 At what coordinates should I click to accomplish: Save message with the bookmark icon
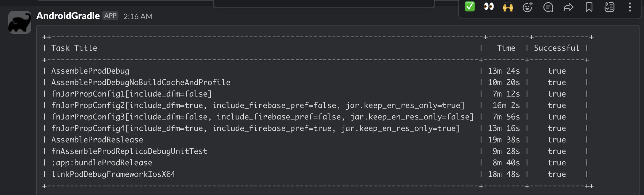(x=589, y=7)
